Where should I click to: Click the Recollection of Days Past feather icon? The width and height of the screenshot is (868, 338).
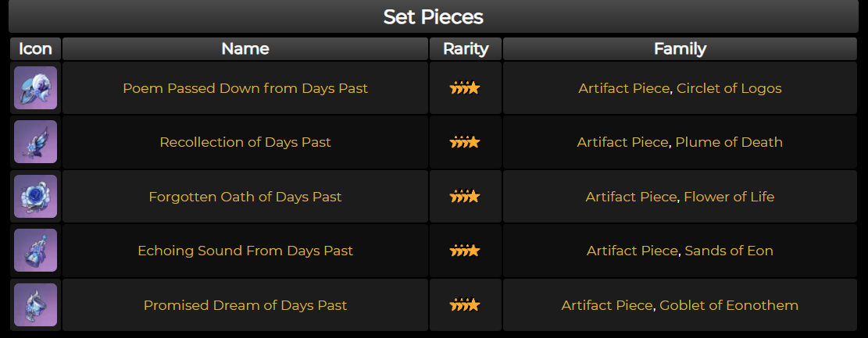tap(35, 142)
